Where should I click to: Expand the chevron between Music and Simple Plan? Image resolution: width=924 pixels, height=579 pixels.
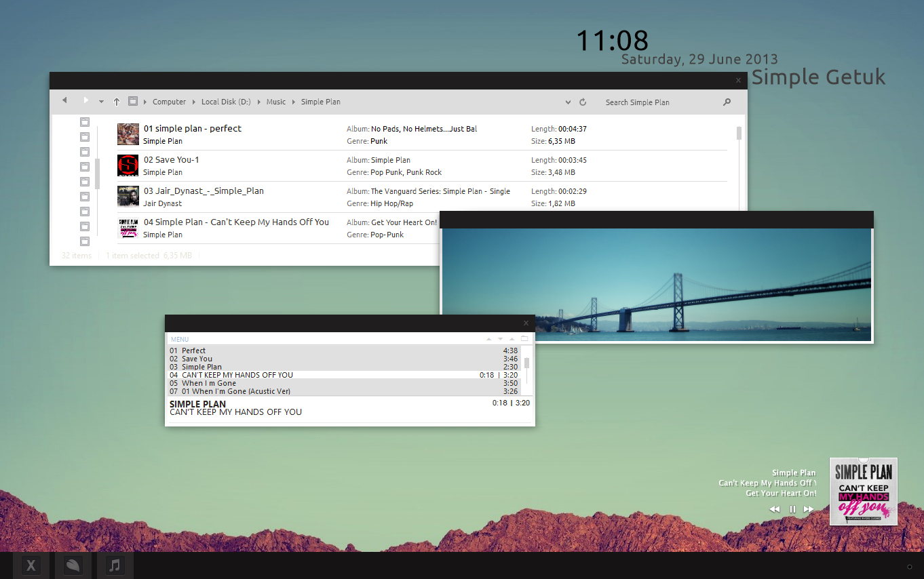point(294,102)
